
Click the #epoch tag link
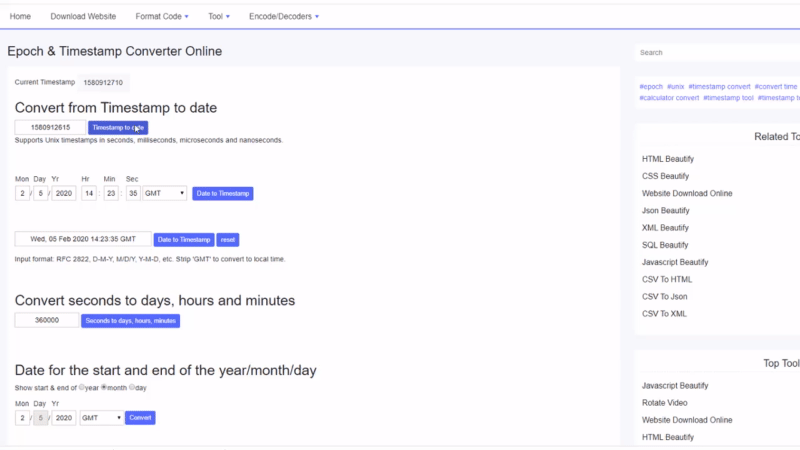651,86
